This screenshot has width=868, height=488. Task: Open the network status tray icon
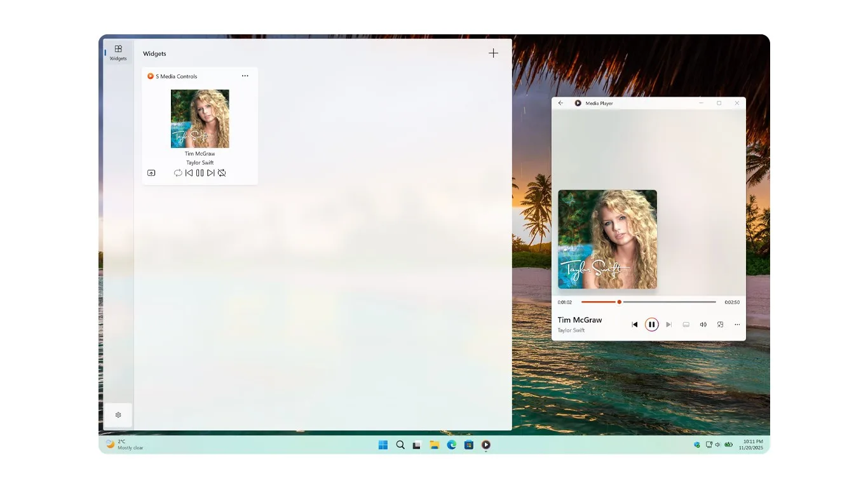point(709,445)
